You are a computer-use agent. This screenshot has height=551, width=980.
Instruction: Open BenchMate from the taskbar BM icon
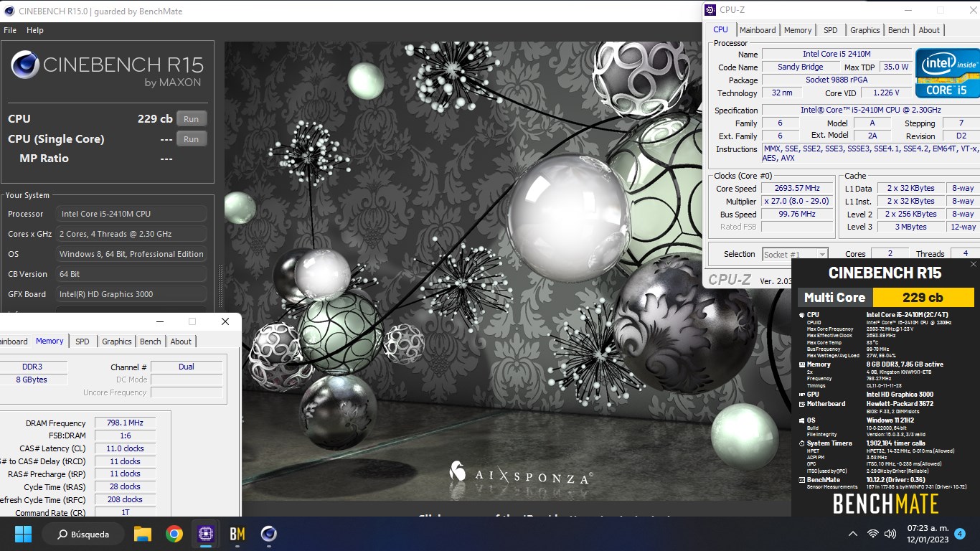click(237, 534)
